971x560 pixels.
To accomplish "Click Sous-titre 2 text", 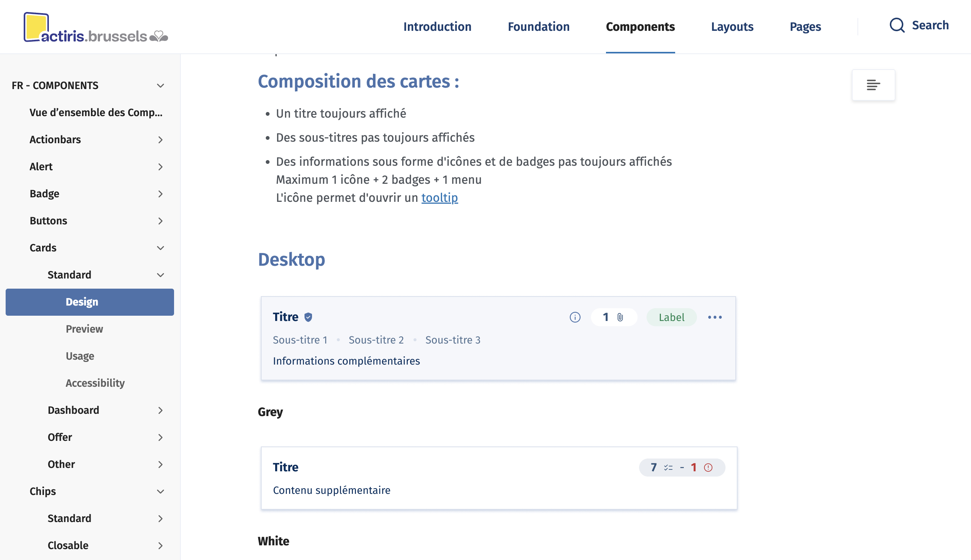I will [x=376, y=340].
